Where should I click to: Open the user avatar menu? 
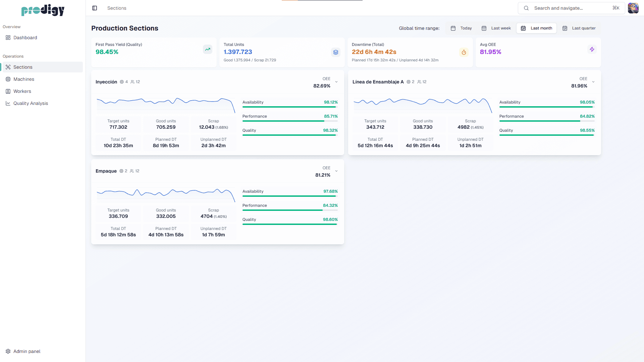633,8
